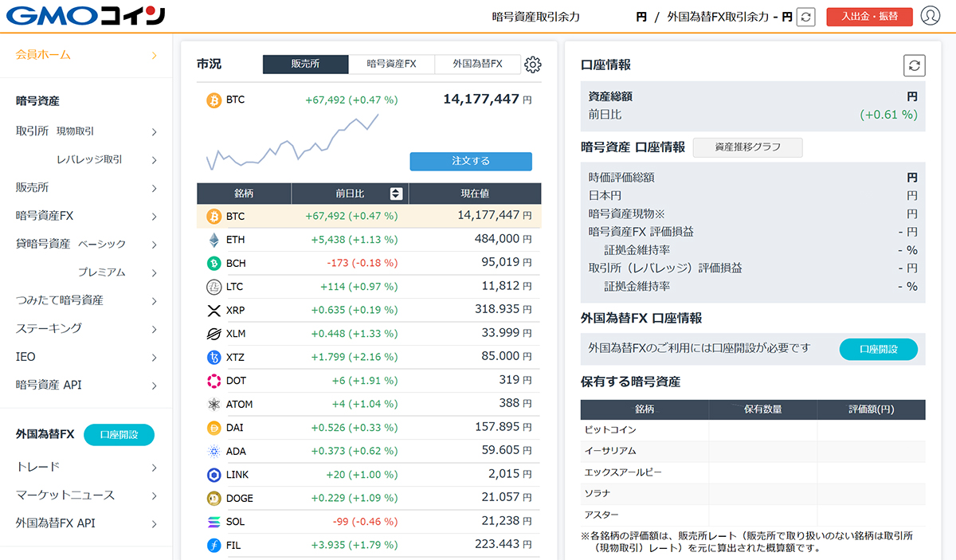Image resolution: width=956 pixels, height=560 pixels.
Task: Expand the つみたて暗号資産 menu entry
Action: pos(86,300)
